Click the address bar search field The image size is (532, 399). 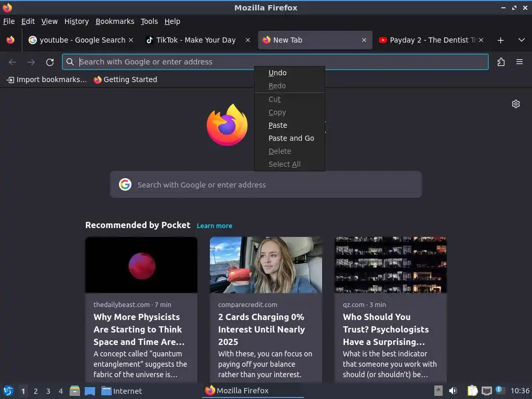point(275,62)
